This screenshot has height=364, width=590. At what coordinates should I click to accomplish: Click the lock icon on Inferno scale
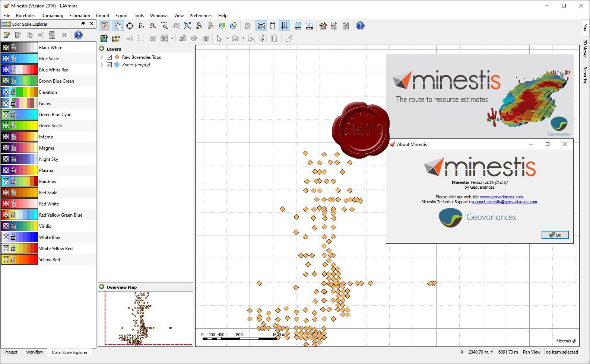tap(13, 137)
